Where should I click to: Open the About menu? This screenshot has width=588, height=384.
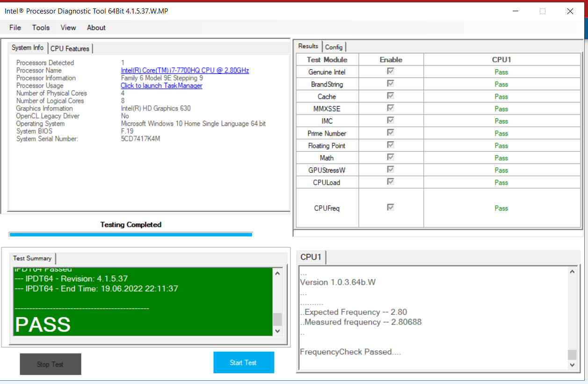96,28
